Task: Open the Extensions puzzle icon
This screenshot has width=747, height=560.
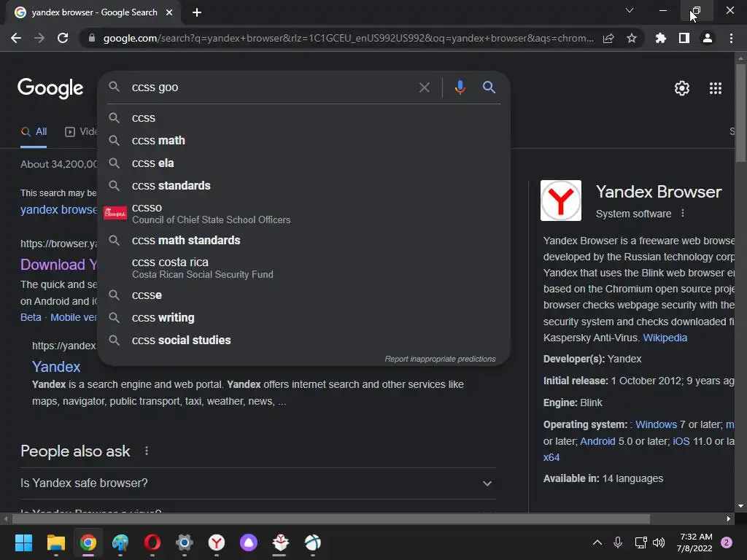Action: point(661,38)
